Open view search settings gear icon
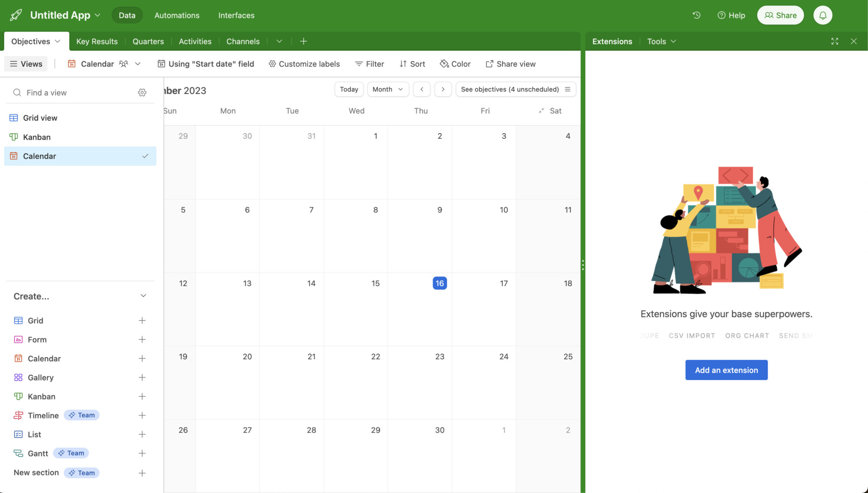The height and width of the screenshot is (493, 868). (142, 92)
